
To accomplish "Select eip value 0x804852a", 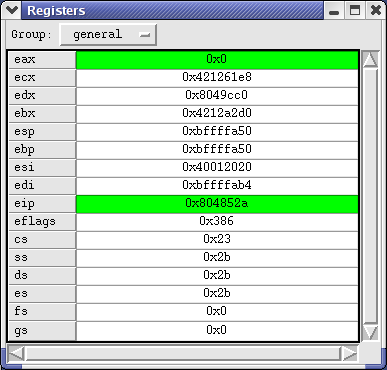I will (217, 204).
